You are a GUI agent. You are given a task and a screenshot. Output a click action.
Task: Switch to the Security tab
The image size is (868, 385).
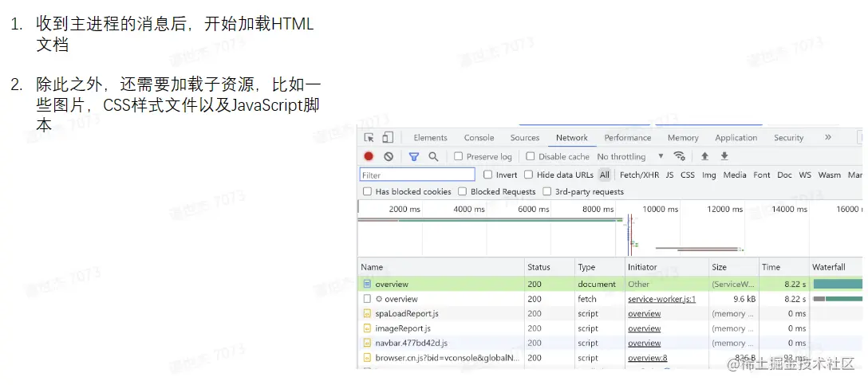[x=788, y=138]
